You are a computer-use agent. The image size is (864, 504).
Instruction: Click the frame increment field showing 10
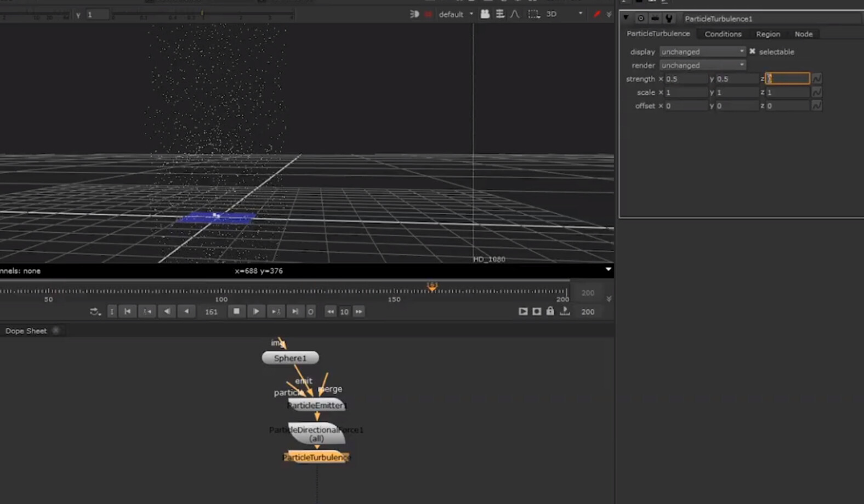[344, 312]
